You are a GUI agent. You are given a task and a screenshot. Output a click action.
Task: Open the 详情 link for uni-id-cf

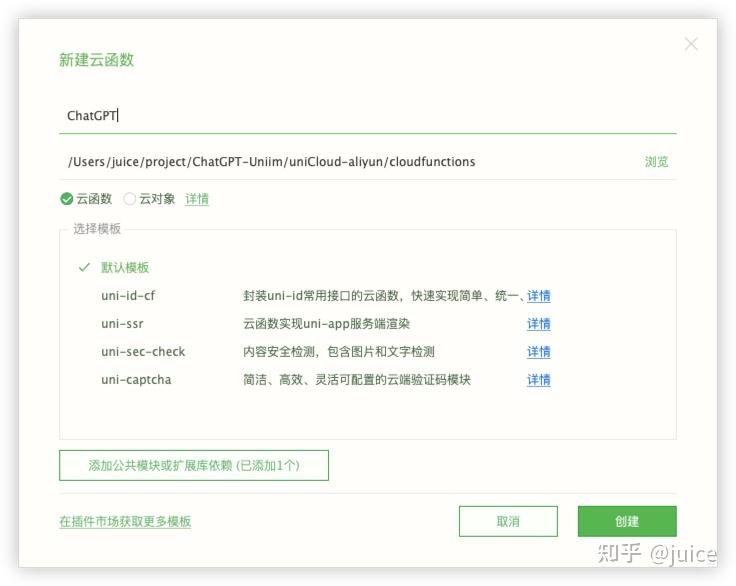[538, 296]
